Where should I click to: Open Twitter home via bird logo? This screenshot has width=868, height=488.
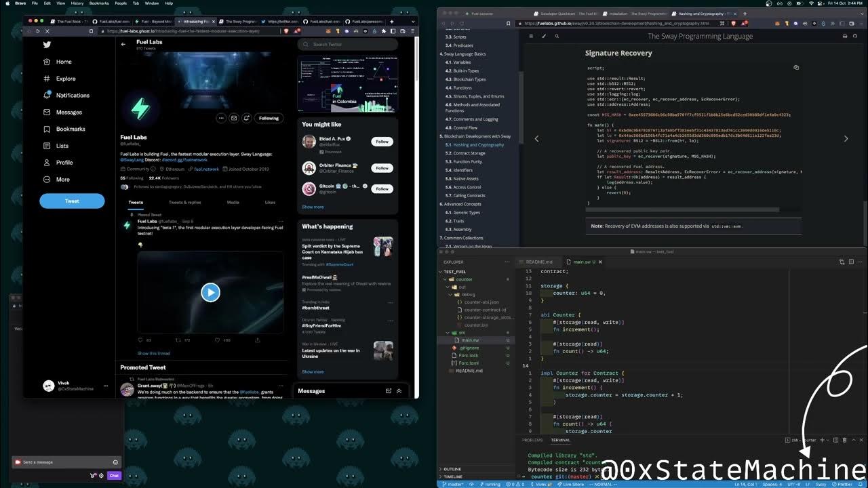point(47,45)
